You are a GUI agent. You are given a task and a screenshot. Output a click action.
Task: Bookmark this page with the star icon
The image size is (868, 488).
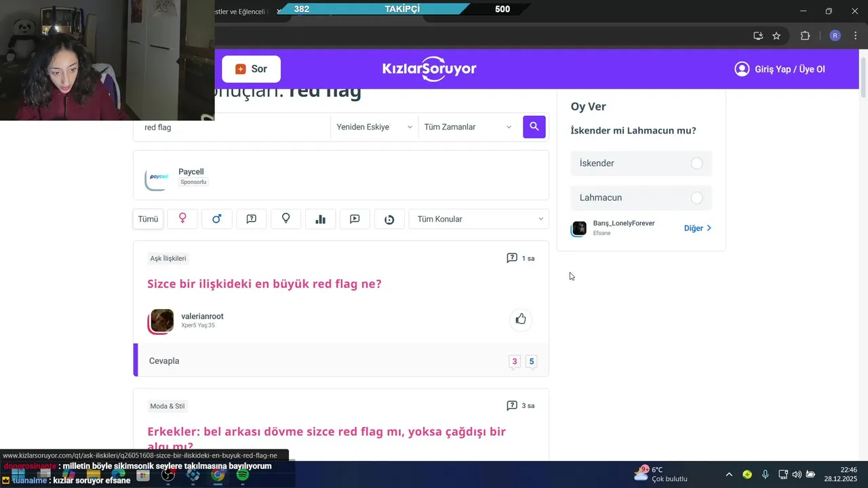[776, 36]
